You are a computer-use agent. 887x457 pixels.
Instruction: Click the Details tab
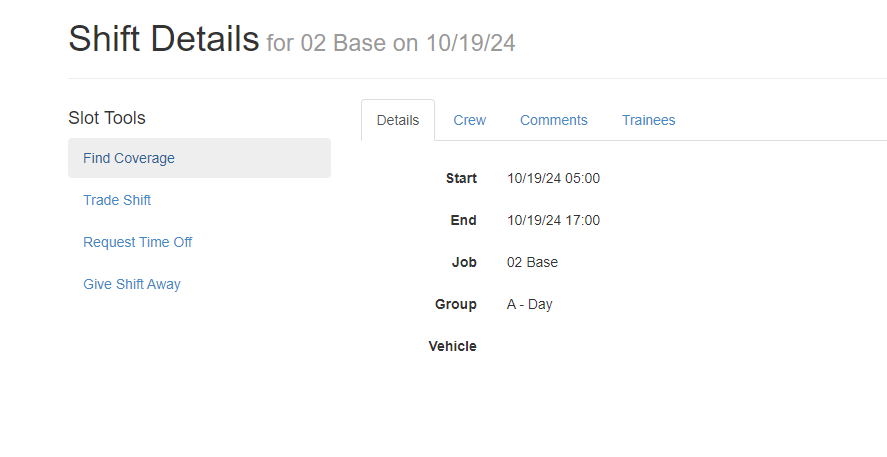pos(398,120)
